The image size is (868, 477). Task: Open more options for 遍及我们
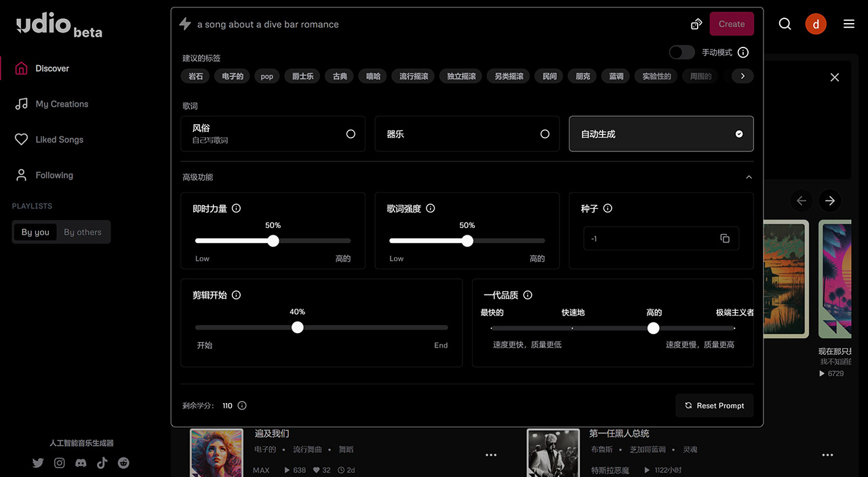click(491, 455)
